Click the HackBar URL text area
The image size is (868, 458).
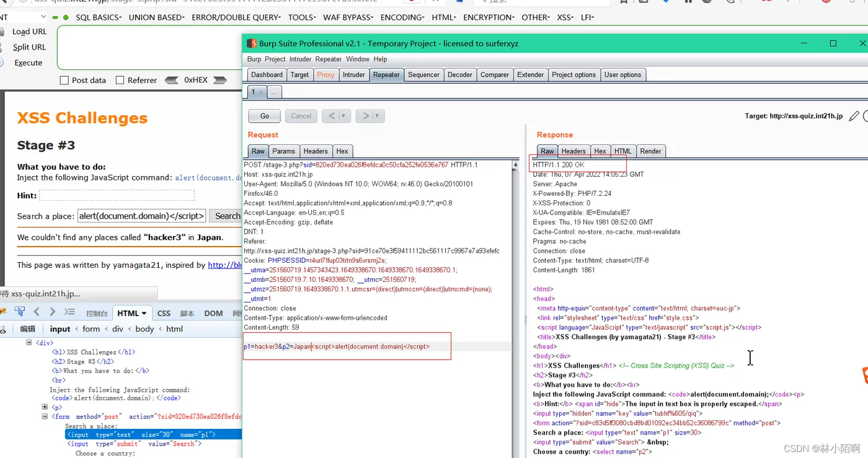tap(149, 48)
